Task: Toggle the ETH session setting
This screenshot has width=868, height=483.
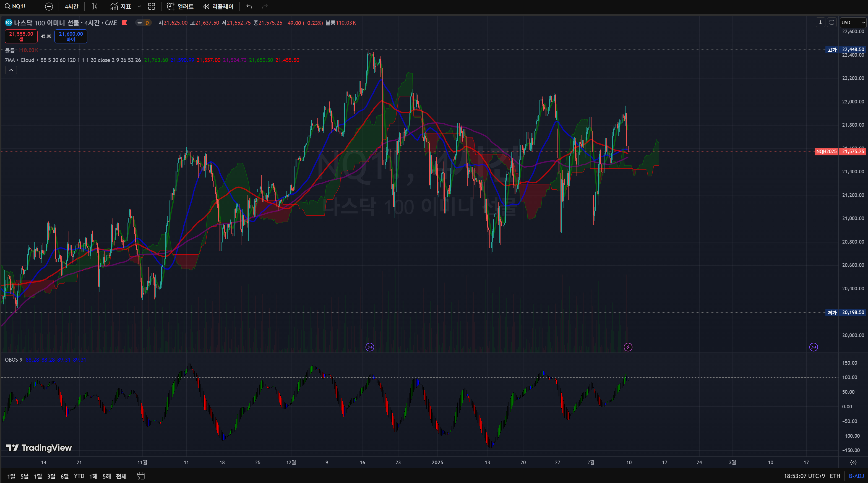Action: click(835, 476)
